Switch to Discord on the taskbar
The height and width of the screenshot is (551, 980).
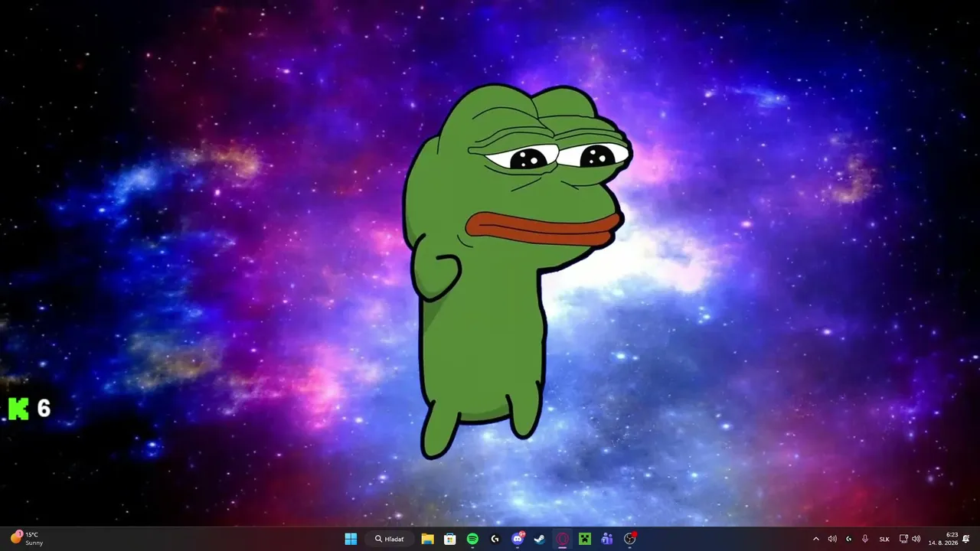tap(518, 539)
